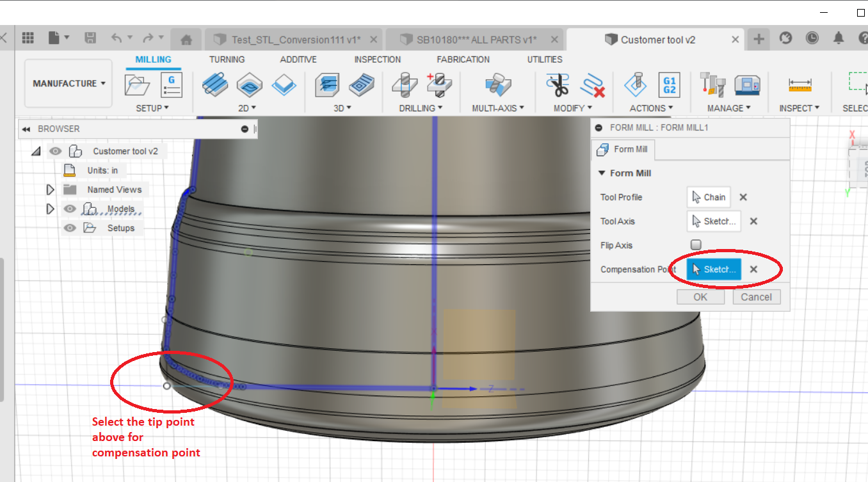
Task: Open the Modify dropdown menu
Action: coord(573,108)
